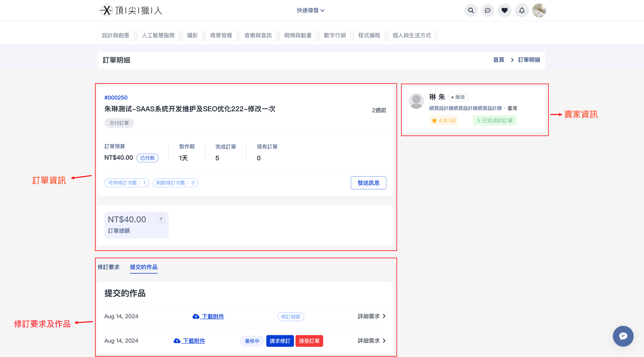644x357 pixels.
Task: Click the user profile avatar
Action: pyautogui.click(x=539, y=10)
